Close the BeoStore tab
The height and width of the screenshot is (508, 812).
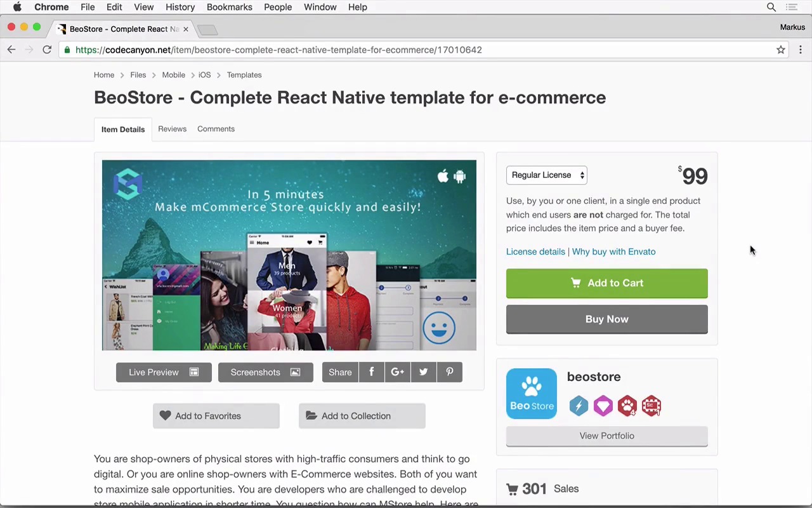click(x=186, y=29)
